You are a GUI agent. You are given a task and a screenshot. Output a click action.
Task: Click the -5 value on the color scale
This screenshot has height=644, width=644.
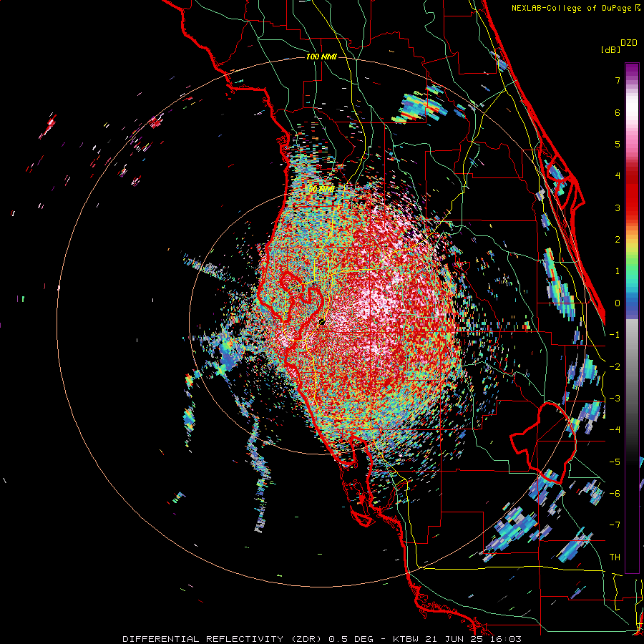pyautogui.click(x=615, y=462)
